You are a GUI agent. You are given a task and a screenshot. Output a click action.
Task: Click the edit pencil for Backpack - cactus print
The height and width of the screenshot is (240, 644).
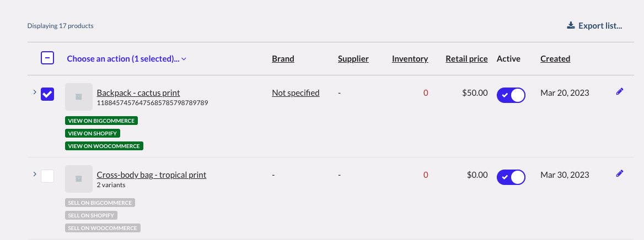[x=619, y=92]
